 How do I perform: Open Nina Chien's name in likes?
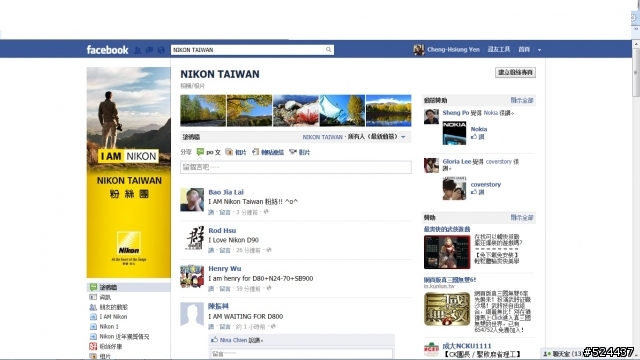point(233,340)
